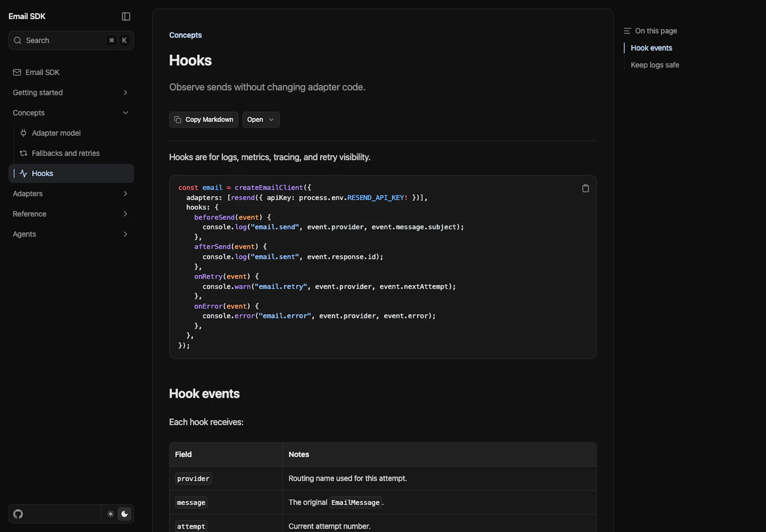Open the Open dropdown menu
The height and width of the screenshot is (532, 766).
tap(261, 120)
